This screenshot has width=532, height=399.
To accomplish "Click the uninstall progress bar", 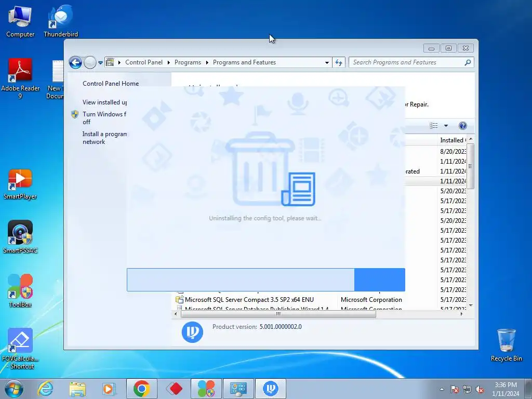I will pyautogui.click(x=266, y=280).
